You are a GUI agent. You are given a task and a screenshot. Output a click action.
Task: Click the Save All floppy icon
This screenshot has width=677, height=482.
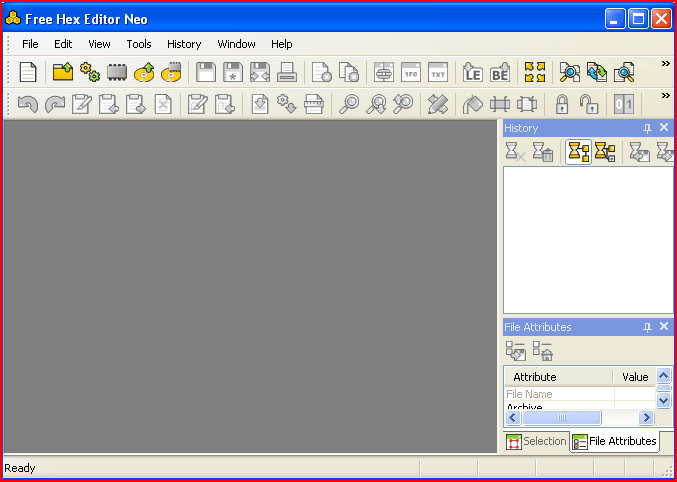(x=260, y=72)
